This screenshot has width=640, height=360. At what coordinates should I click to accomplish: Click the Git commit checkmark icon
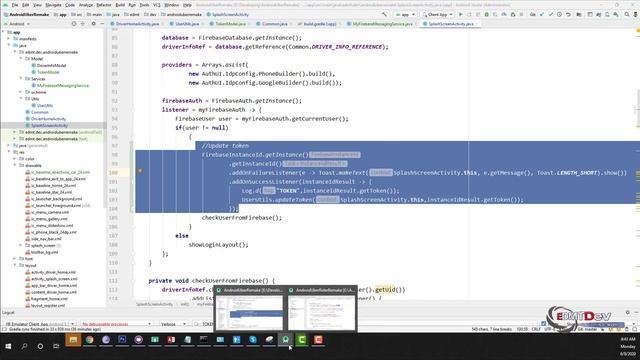click(x=551, y=14)
